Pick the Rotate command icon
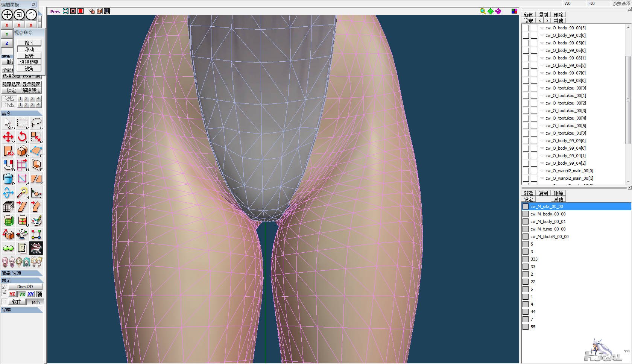 click(x=22, y=137)
